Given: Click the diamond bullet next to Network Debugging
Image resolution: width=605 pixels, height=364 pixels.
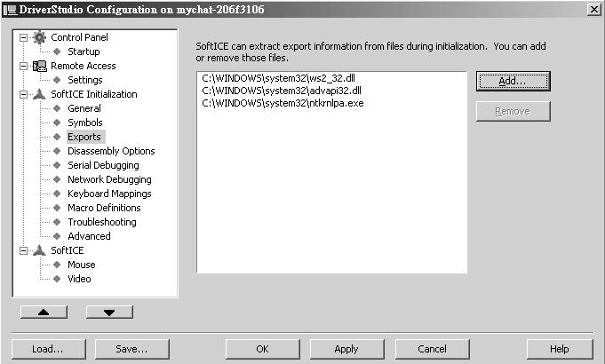Looking at the screenshot, I should coord(57,179).
